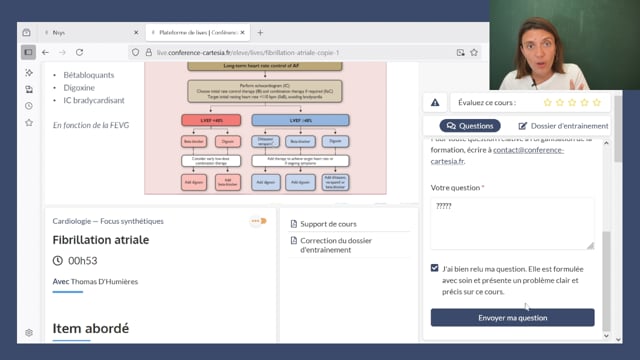Open the synced tabs sidebar icon
The image size is (640, 360).
coord(29,89)
